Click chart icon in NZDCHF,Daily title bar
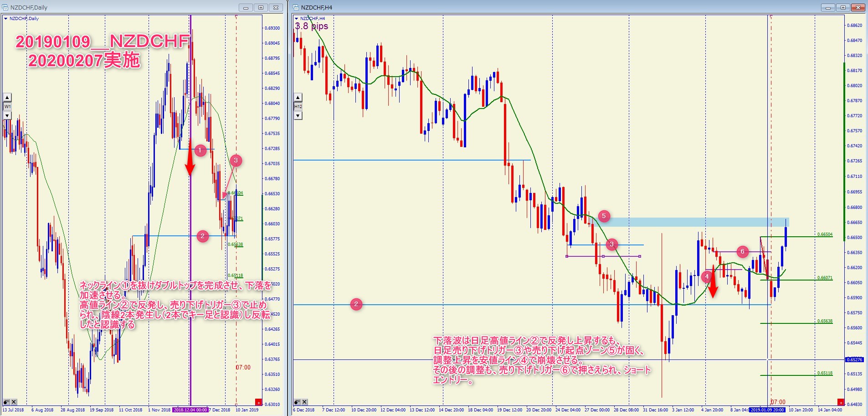 [x=6, y=7]
